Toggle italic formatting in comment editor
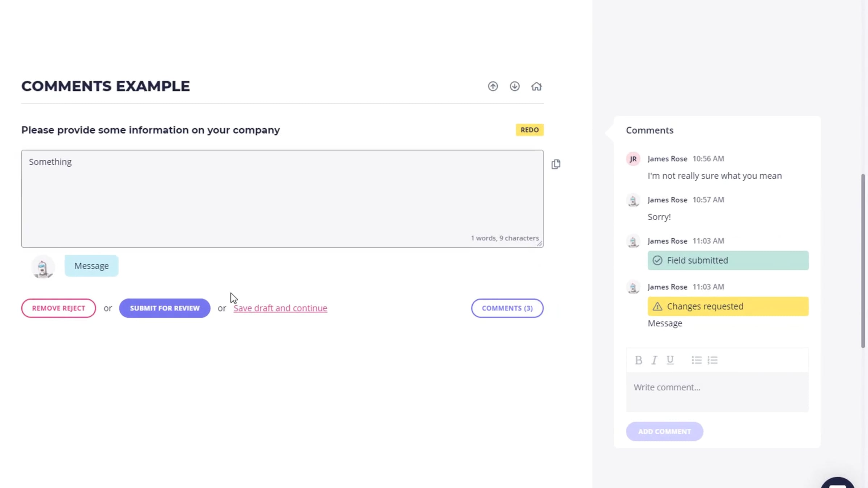The image size is (868, 488). [x=654, y=360]
